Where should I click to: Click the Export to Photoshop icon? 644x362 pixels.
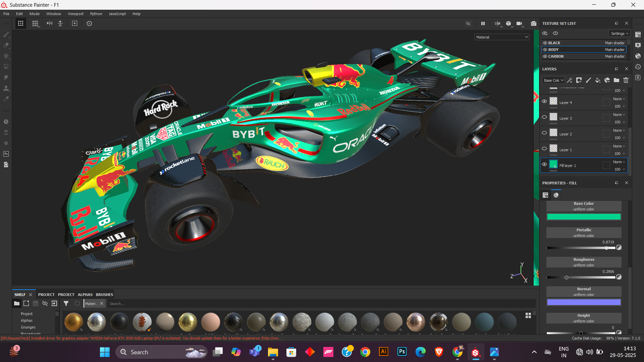pyautogui.click(x=6, y=154)
